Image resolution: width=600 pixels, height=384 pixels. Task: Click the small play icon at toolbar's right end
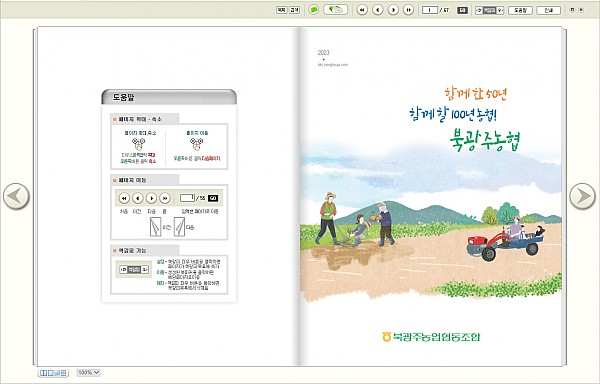(x=581, y=10)
